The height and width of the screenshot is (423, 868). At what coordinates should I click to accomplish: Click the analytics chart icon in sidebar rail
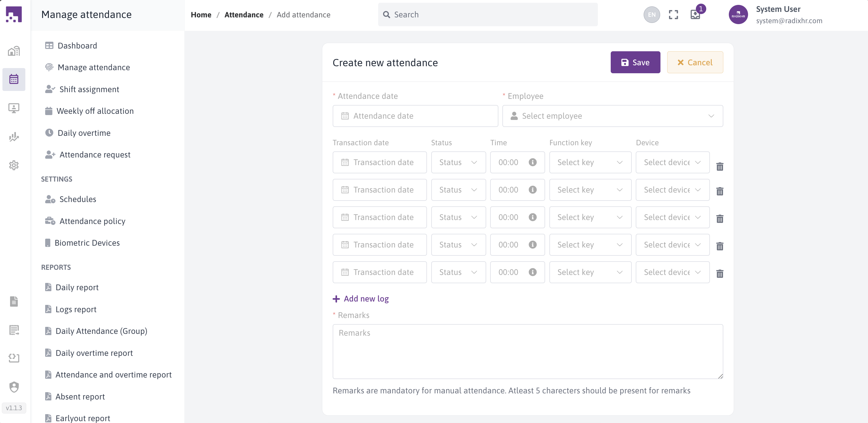point(13,137)
